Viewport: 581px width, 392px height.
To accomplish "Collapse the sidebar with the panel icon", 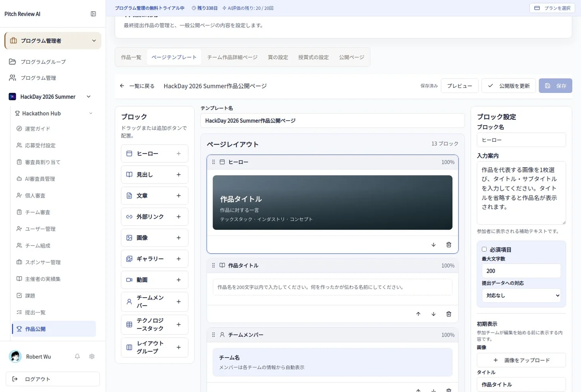I will coord(93,14).
